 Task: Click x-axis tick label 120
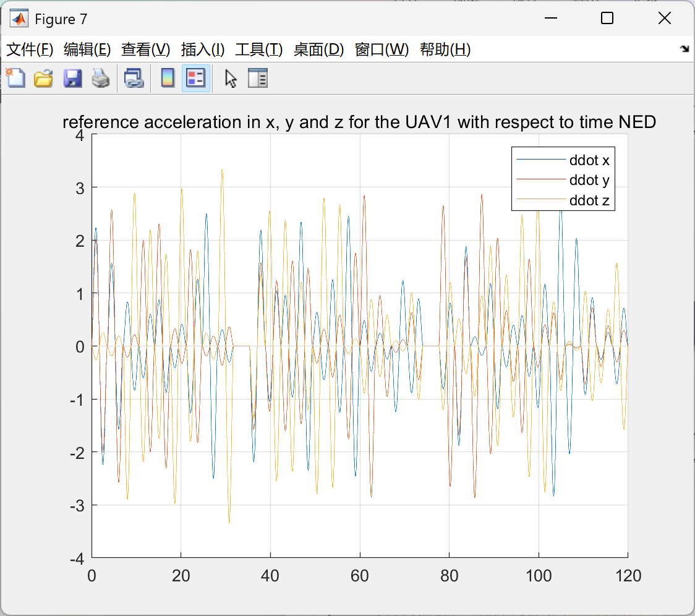628,576
